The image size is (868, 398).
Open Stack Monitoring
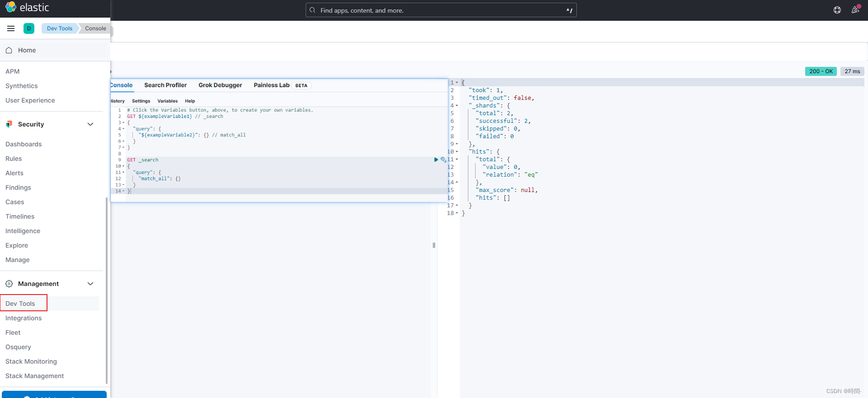point(31,361)
